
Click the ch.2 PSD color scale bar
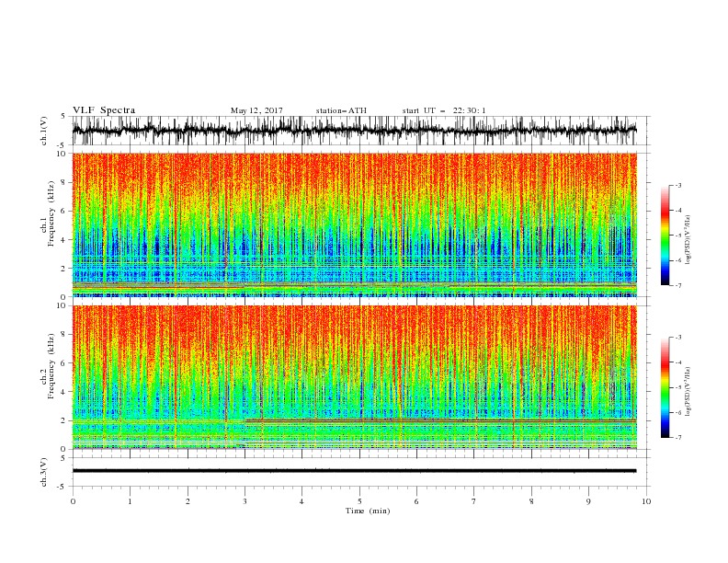coord(665,387)
